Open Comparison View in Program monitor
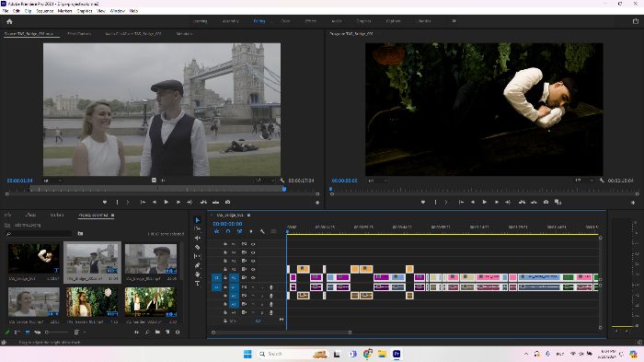Viewport: 644px width, 362px height. pos(558,202)
